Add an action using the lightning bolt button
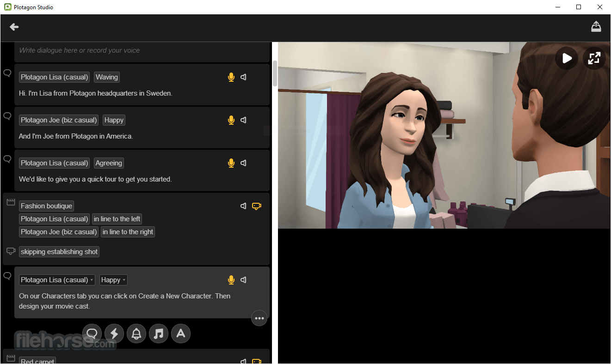Screen dimensions: 611x364 pos(114,334)
